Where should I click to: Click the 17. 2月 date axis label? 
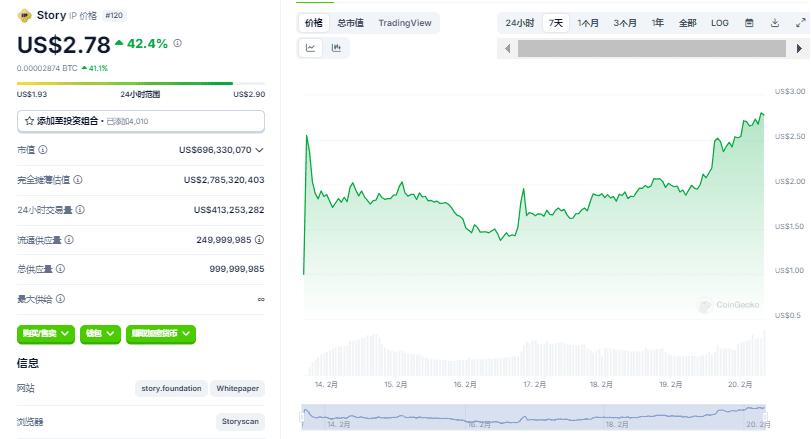(534, 384)
